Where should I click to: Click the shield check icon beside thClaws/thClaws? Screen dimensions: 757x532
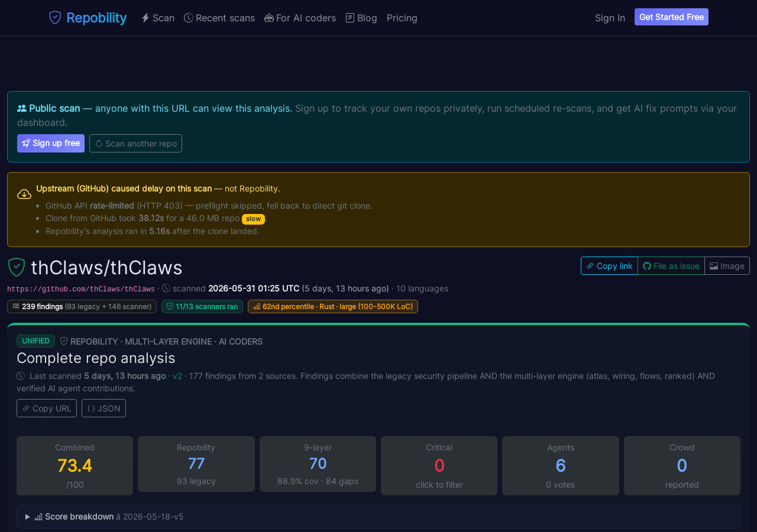point(17,267)
